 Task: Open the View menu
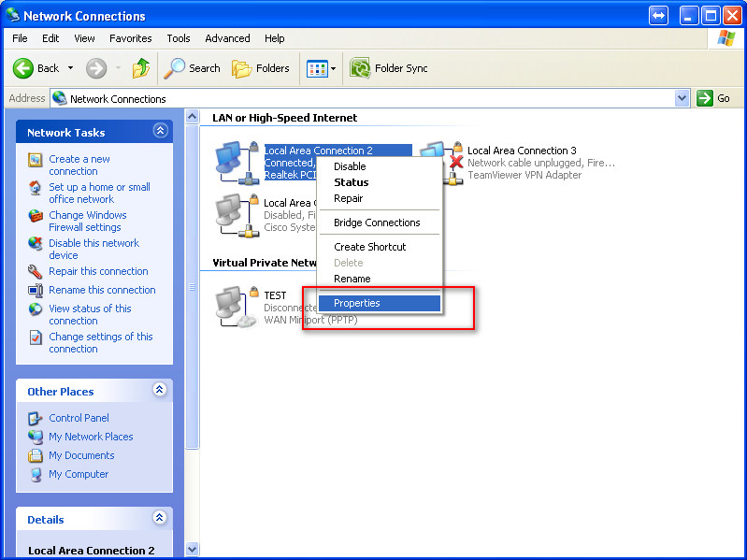pos(84,38)
